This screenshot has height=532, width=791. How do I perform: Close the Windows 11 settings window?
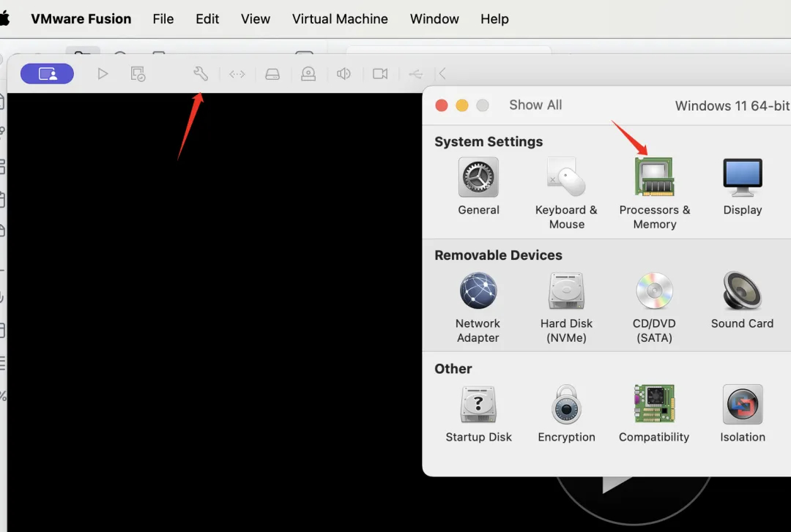[x=442, y=105]
